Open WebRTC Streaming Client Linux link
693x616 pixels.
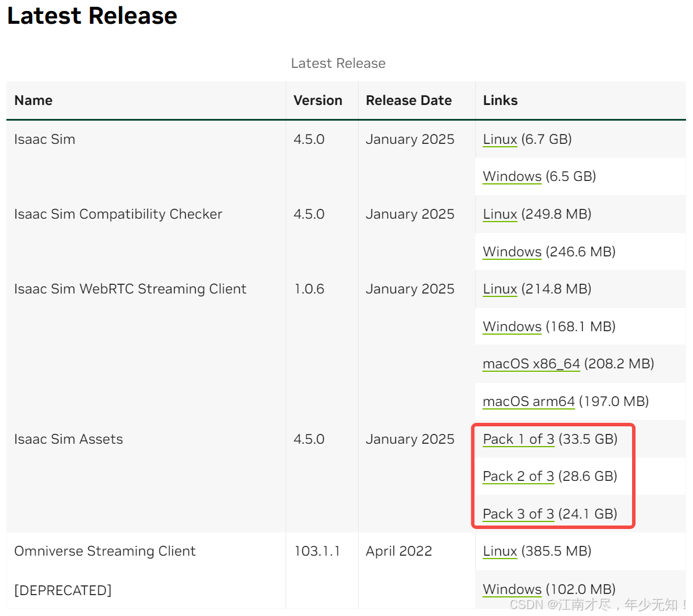tap(500, 289)
